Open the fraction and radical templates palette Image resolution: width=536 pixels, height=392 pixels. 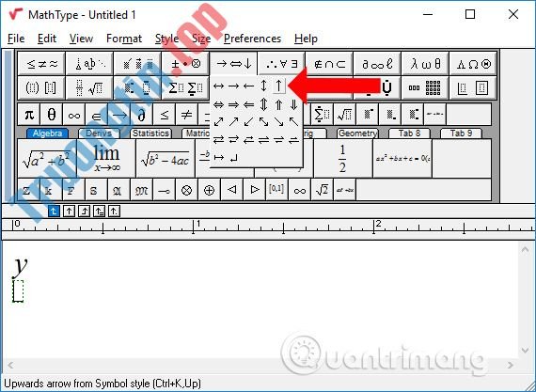click(89, 87)
